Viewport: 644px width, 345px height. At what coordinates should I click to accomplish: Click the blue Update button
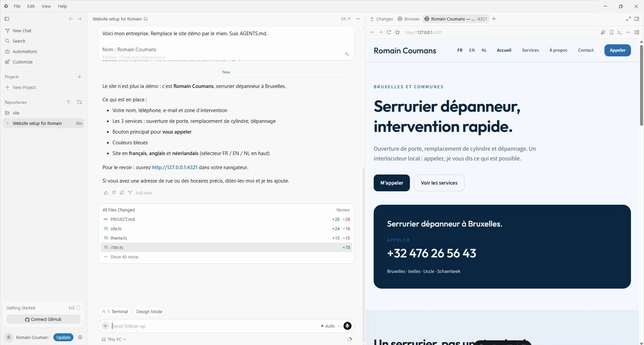pos(63,337)
